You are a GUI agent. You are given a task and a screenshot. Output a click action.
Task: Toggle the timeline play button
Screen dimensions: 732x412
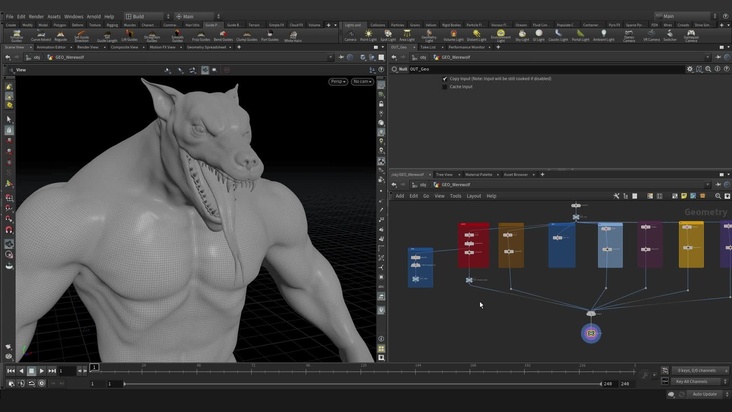click(42, 371)
